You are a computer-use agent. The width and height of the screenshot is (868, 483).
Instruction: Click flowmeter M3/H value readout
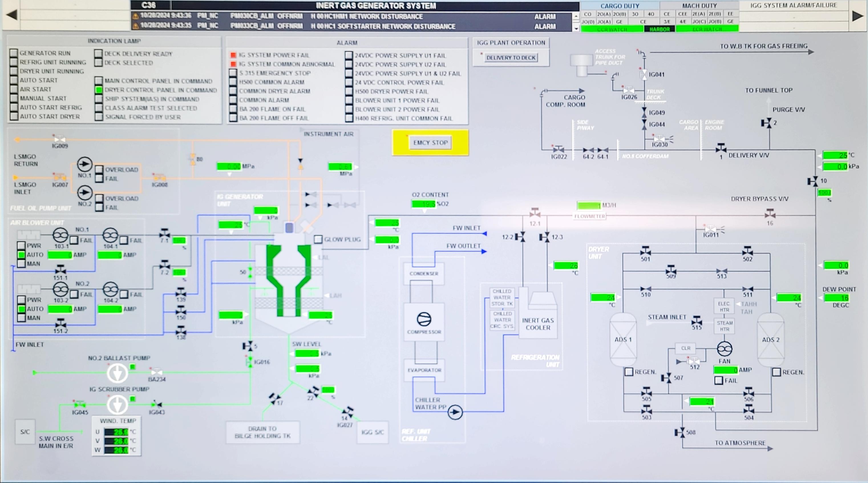click(589, 205)
